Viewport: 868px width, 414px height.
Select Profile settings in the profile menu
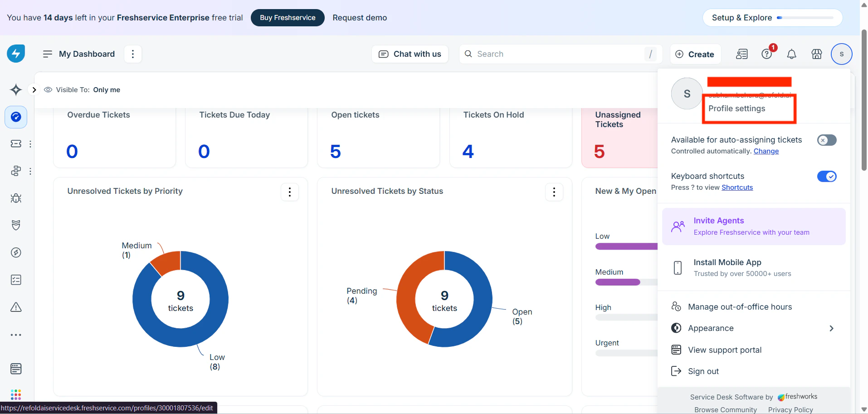[x=737, y=108]
